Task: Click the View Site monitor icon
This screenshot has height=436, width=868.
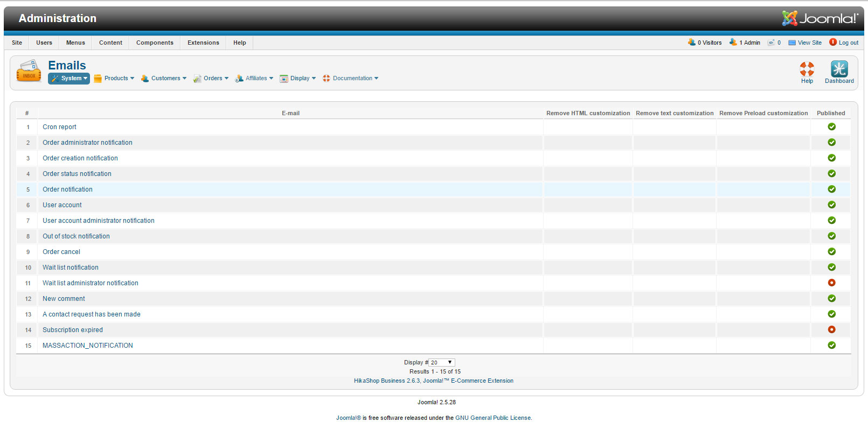Action: 792,43
